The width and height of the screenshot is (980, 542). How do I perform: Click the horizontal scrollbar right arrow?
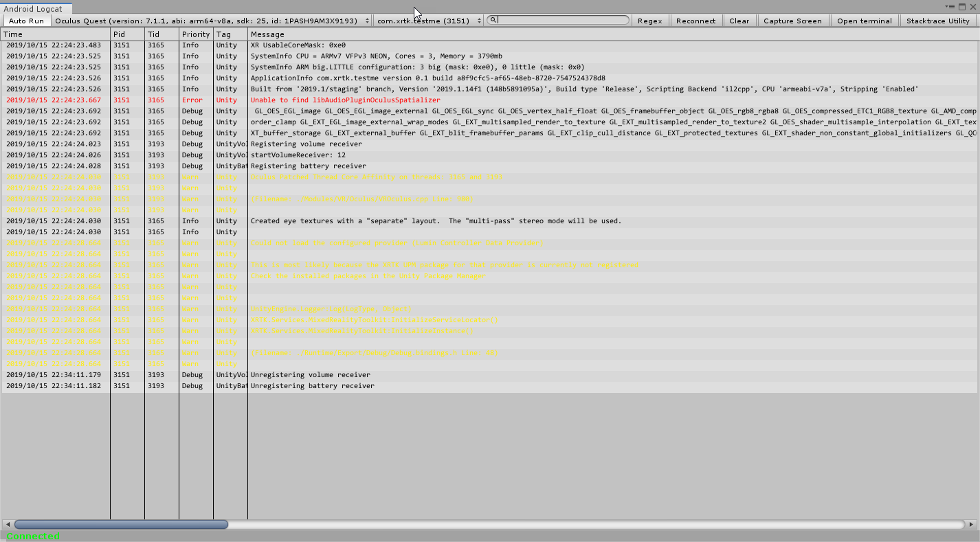click(x=972, y=525)
